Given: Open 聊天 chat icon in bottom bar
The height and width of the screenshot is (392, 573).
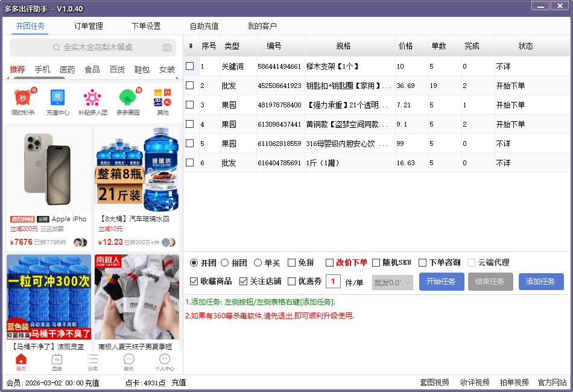Looking at the screenshot, I should tap(128, 360).
